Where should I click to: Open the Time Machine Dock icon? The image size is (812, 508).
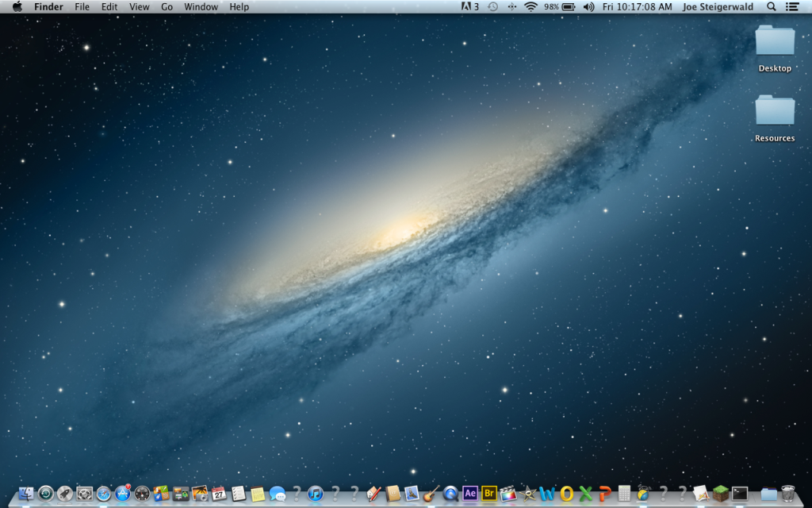pyautogui.click(x=45, y=494)
